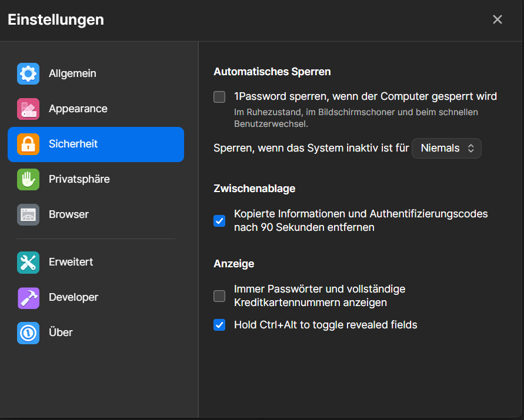
Task: Enable Immer Passwörter anzeigen checkbox
Action: pyautogui.click(x=219, y=296)
